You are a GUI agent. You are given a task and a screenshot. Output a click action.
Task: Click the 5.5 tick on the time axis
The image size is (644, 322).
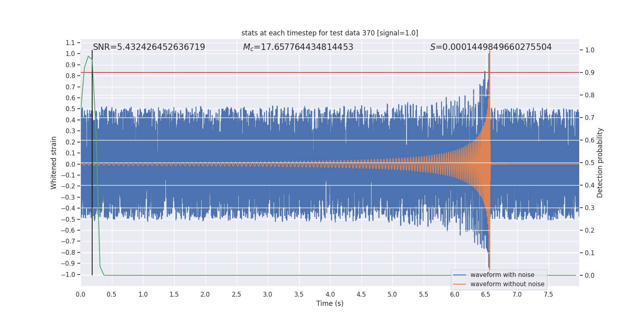(423, 294)
